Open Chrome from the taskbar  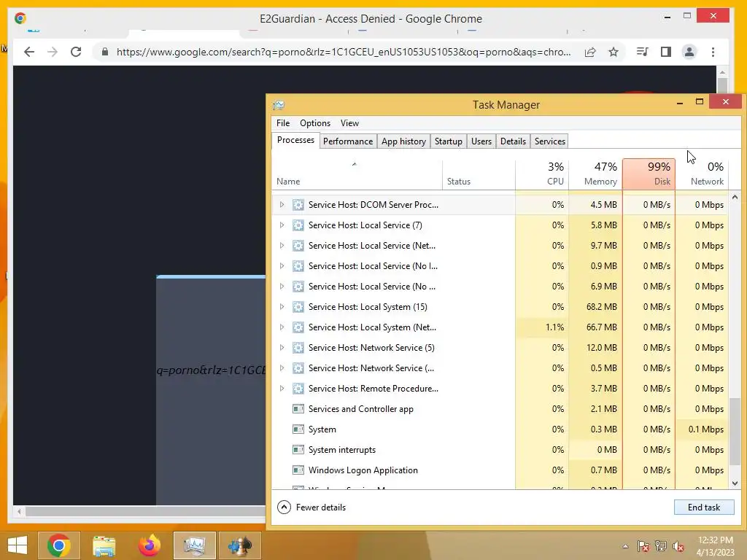click(59, 545)
